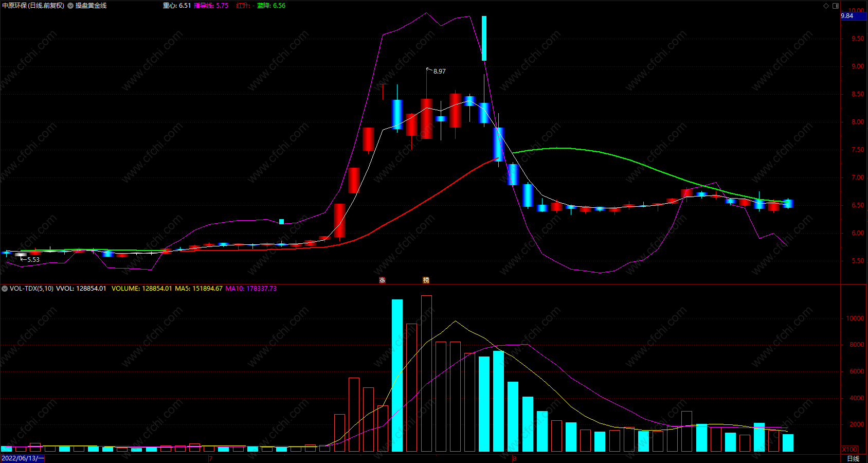Viewport: 868px width, 463px height.
Task: Click month marker 8 on time axis
Action: (514, 458)
